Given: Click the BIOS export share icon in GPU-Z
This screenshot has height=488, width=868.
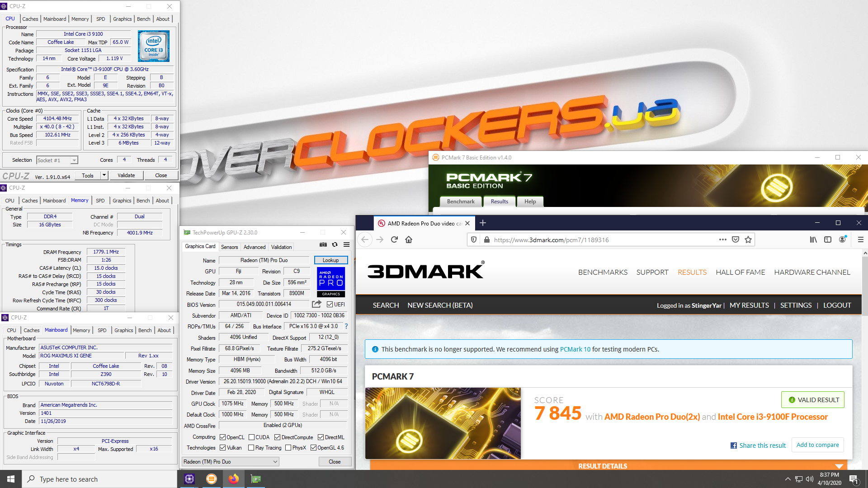Looking at the screenshot, I should [316, 304].
